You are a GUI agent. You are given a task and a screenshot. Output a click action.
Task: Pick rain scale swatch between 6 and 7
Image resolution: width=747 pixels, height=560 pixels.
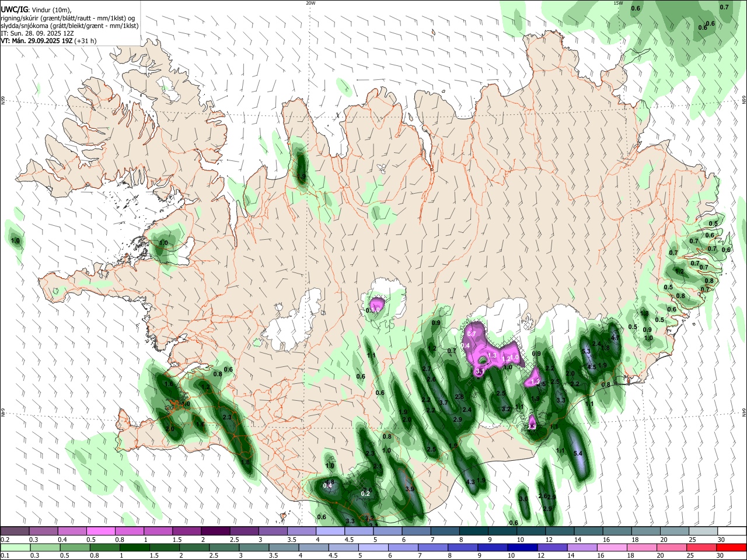[403, 547]
